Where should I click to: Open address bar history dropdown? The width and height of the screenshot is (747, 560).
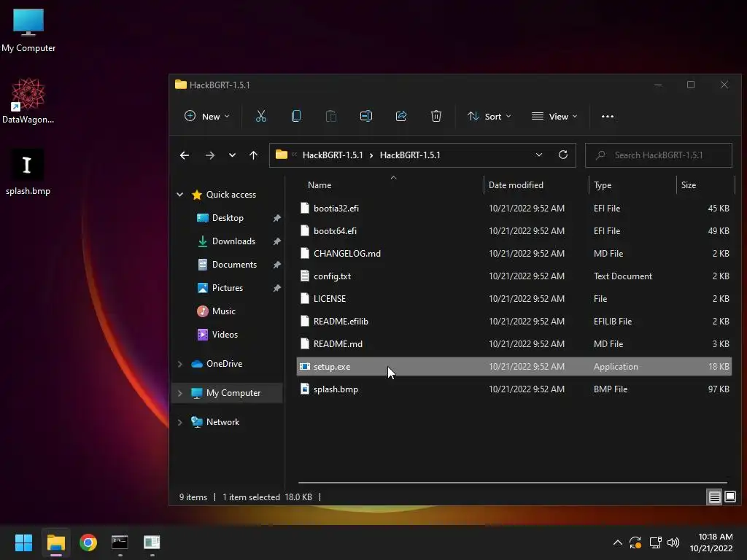pos(539,155)
